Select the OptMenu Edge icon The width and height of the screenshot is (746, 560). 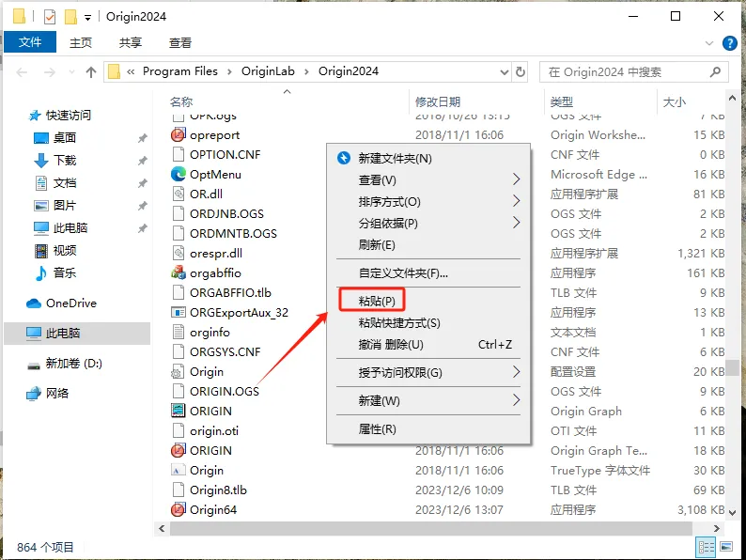coord(178,174)
